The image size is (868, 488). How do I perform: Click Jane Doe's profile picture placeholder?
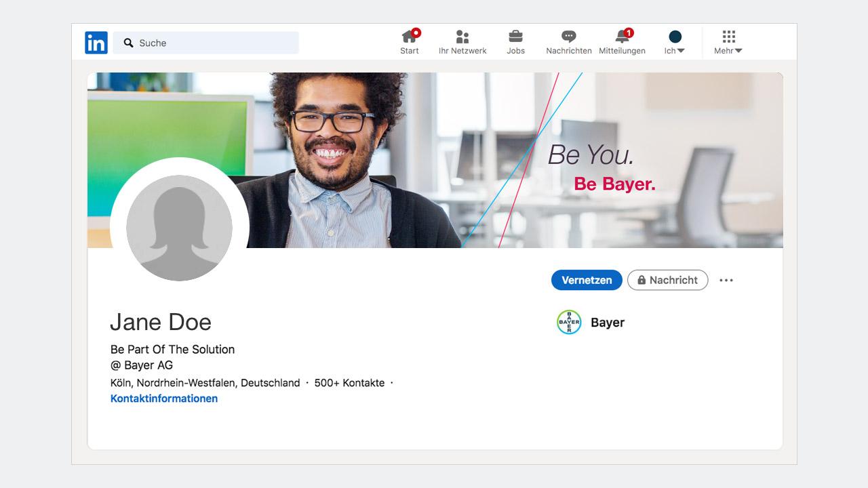(x=179, y=228)
